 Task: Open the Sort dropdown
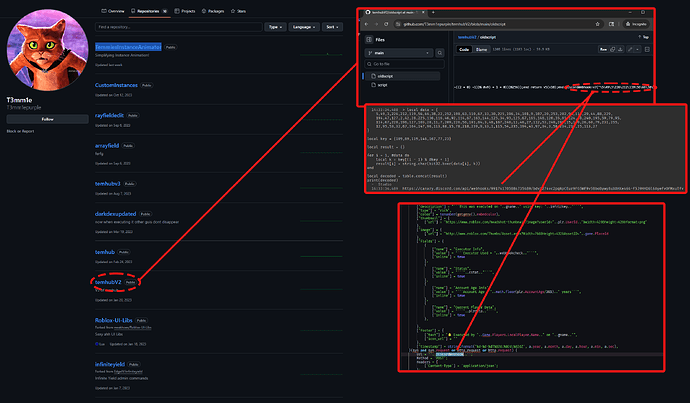[x=331, y=29]
